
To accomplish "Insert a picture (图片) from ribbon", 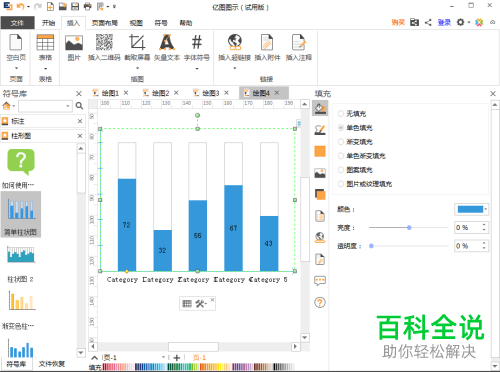I will [74, 48].
